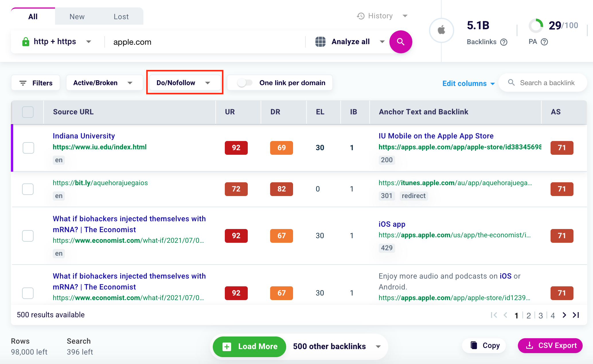The width and height of the screenshot is (593, 364).
Task: Click the green plus Load More icon
Action: pyautogui.click(x=227, y=347)
